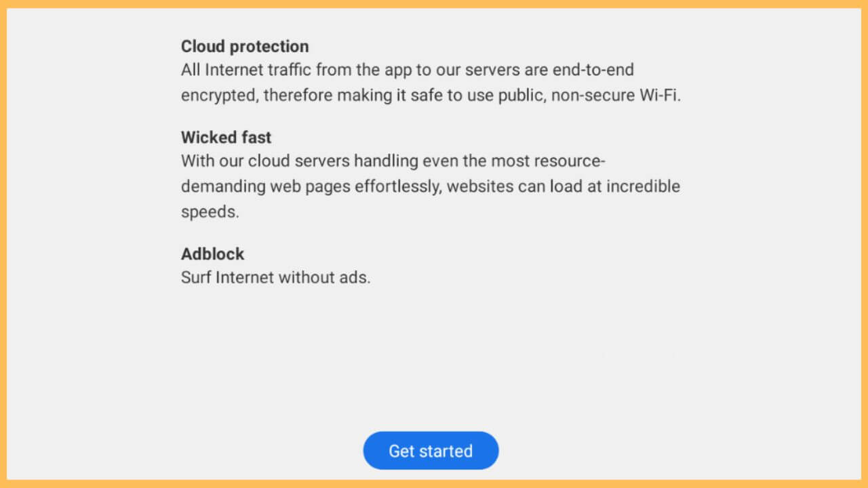Click the orange border at the bottom

pyautogui.click(x=434, y=484)
